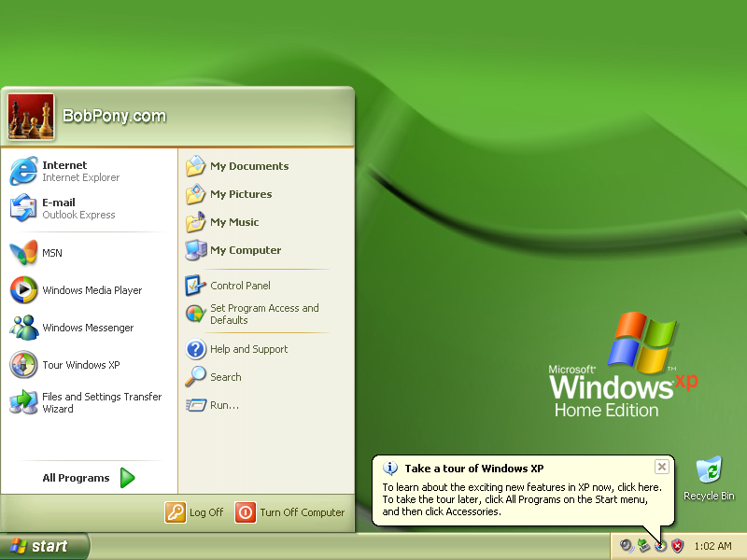Open Windows Messenger
This screenshot has height=560, width=747.
[88, 328]
